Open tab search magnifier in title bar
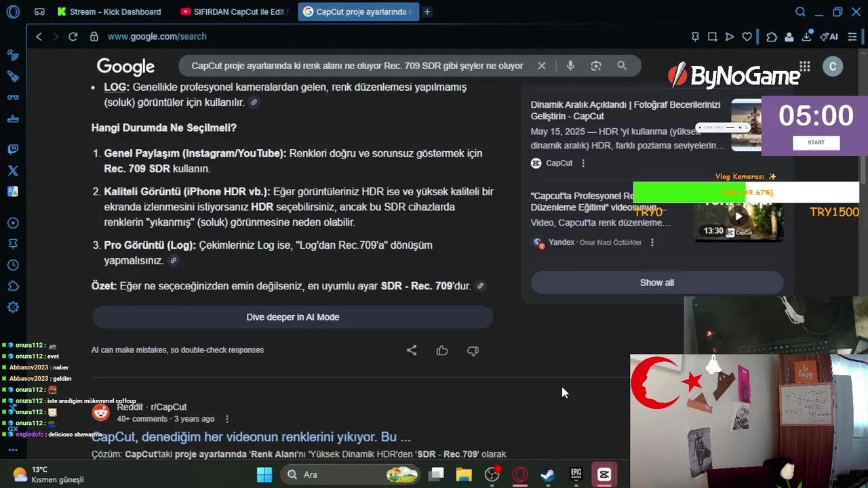 pos(800,12)
